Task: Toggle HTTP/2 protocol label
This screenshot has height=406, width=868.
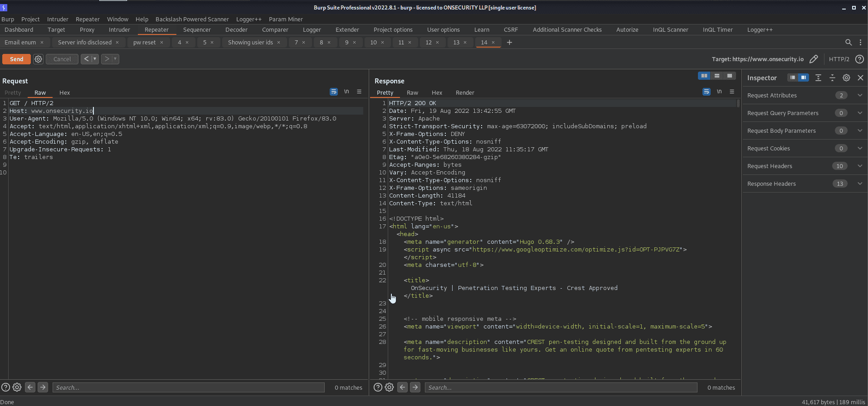Action: (839, 59)
